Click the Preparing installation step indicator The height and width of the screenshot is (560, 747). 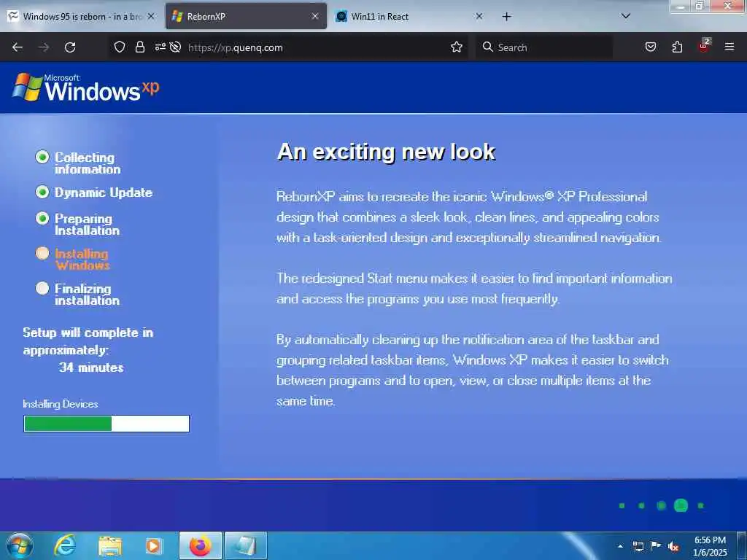42,218
